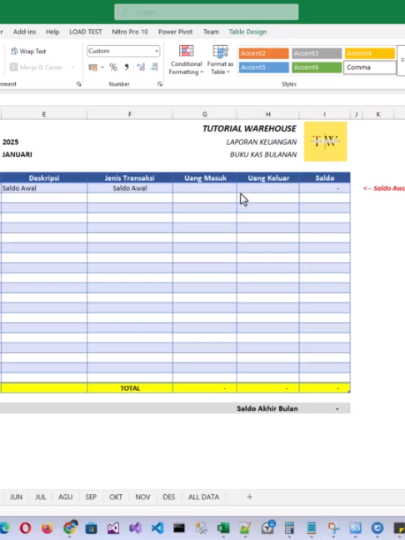
Task: Expand the cell styles gallery
Action: point(401,60)
